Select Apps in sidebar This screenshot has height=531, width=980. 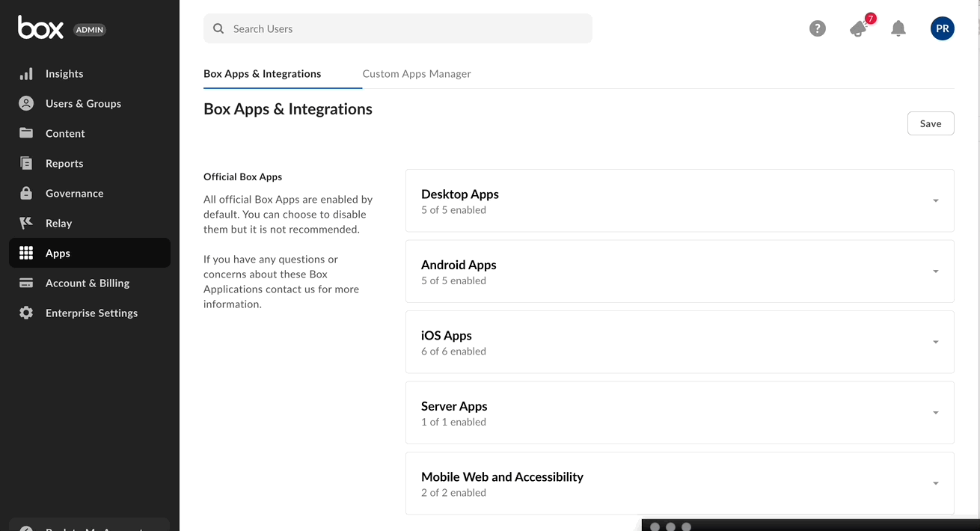[x=90, y=253]
